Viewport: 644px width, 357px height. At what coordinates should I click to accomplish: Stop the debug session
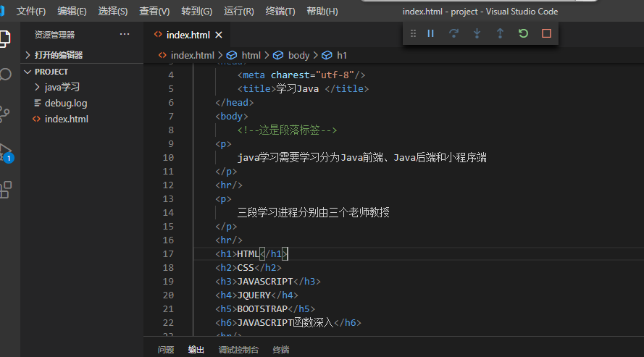tap(546, 33)
